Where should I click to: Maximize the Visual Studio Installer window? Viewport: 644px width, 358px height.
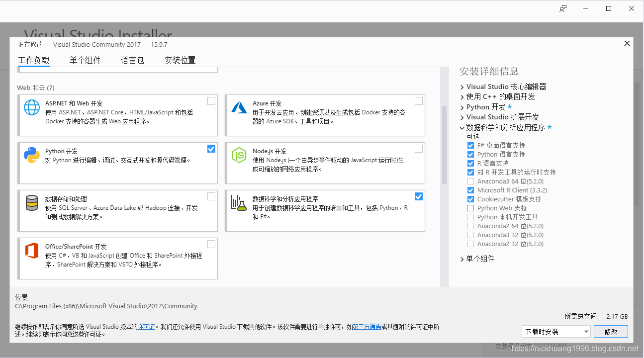(x=609, y=8)
